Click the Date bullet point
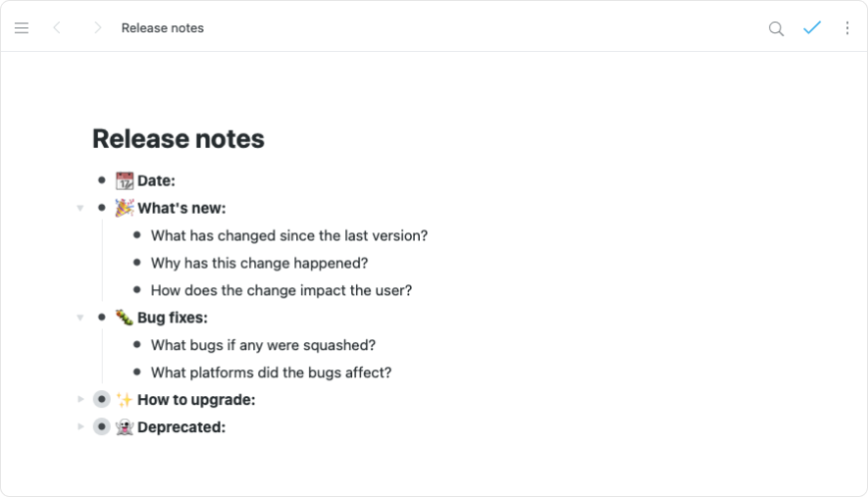This screenshot has height=497, width=868. pos(101,180)
